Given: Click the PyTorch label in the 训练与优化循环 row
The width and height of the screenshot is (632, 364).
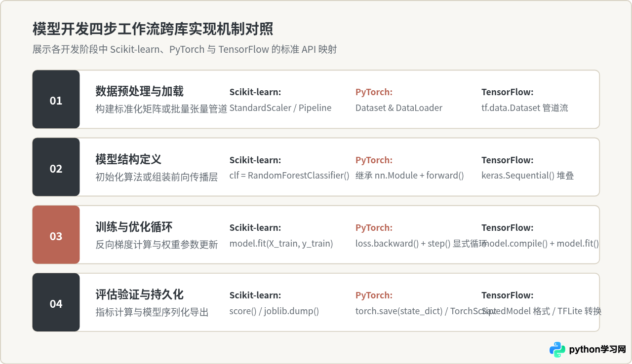Looking at the screenshot, I should pos(374,228).
